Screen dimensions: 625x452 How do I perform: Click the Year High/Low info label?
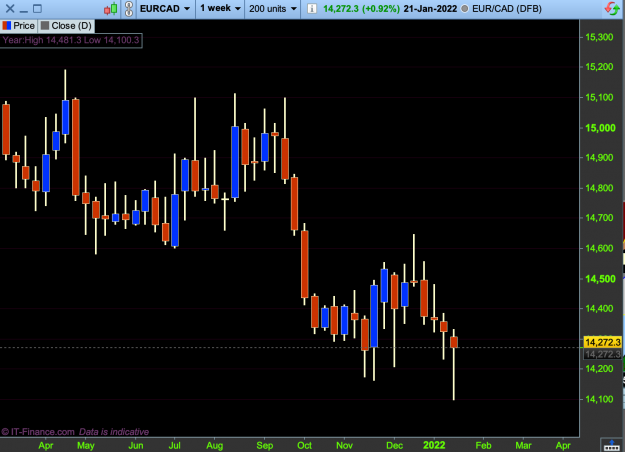71,40
